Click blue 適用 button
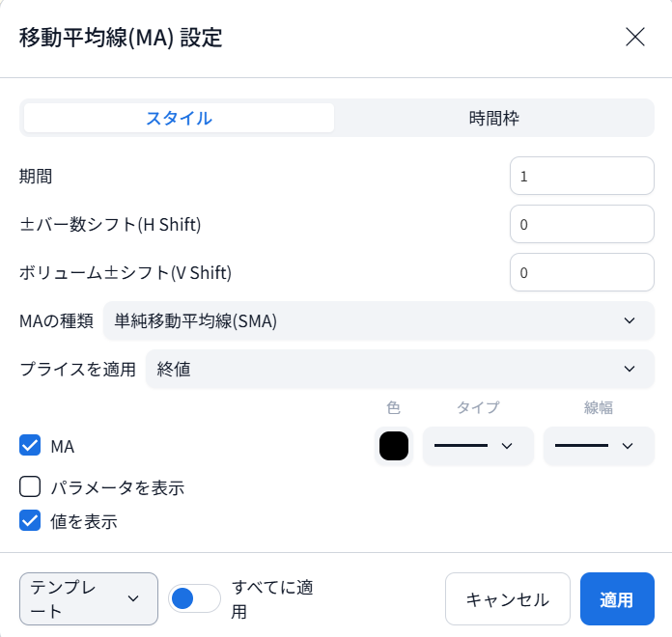The image size is (672, 637). tap(617, 598)
